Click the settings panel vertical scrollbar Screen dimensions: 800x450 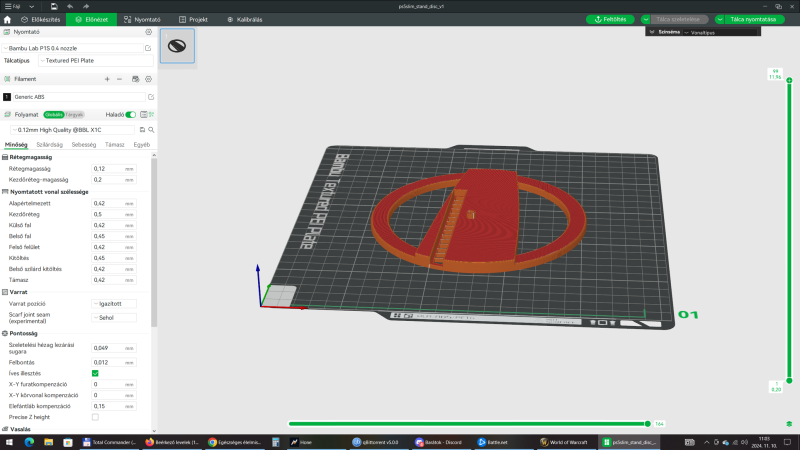coord(154,242)
